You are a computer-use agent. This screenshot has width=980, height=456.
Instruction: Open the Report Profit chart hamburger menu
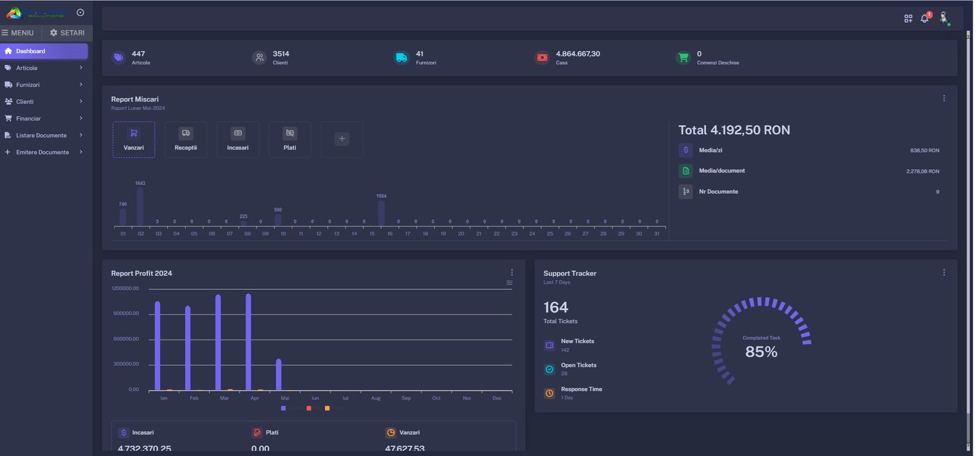tap(509, 283)
